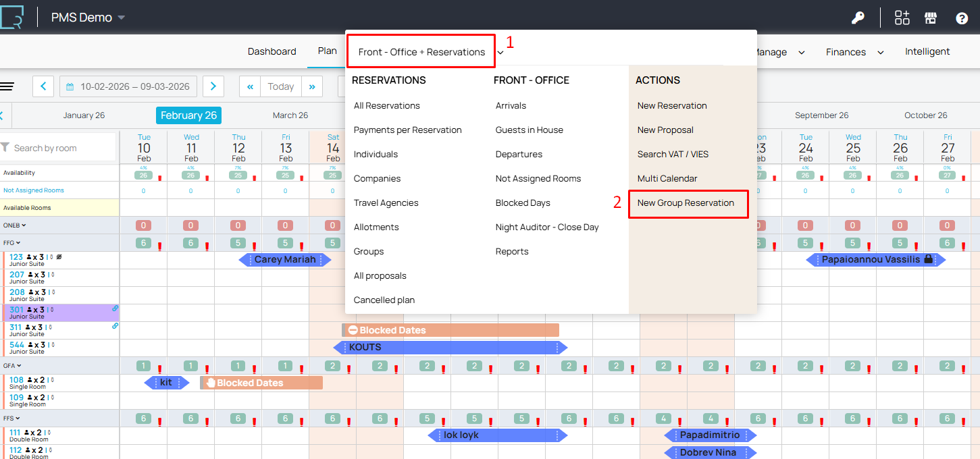Open the help question mark icon
The width and height of the screenshot is (980, 459).
pyautogui.click(x=962, y=18)
